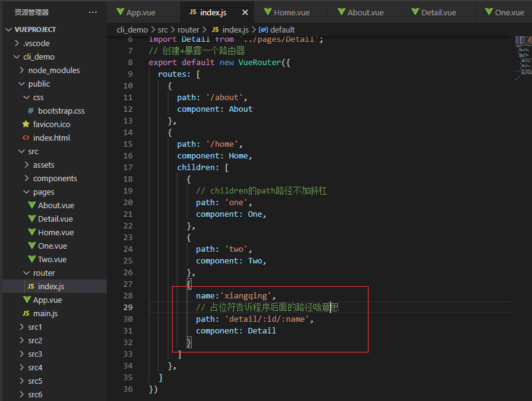Expand the assets folder chevron
The height and width of the screenshot is (401, 532).
coord(27,165)
